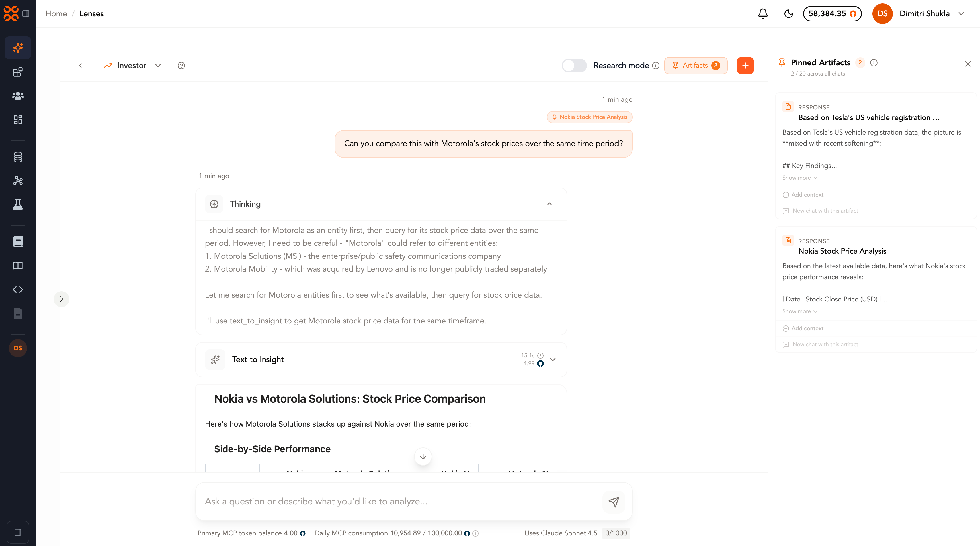Jump to bottom with down-arrow button

coord(423,457)
